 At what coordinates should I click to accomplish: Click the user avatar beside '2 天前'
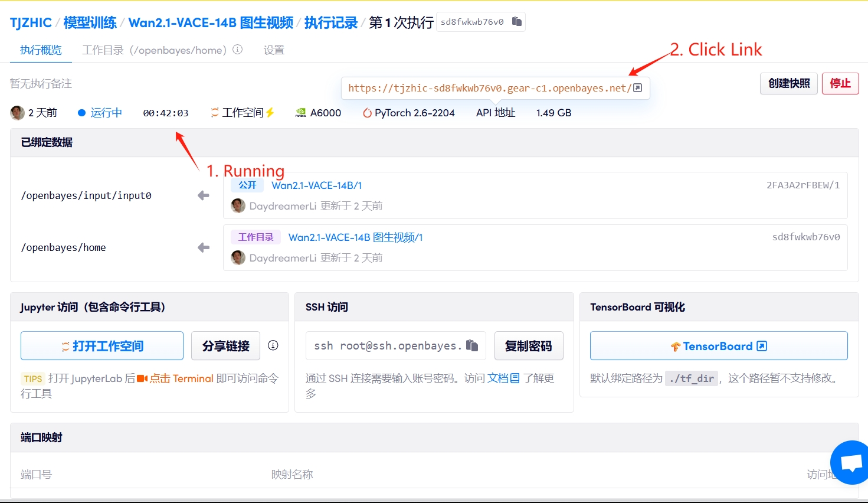(x=17, y=112)
